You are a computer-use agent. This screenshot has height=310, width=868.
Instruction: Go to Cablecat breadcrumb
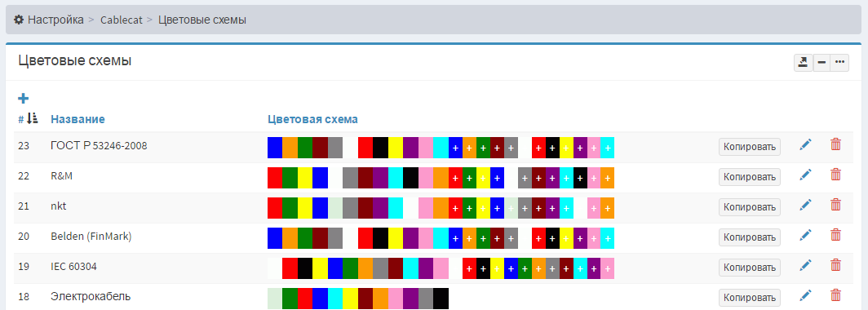(x=122, y=20)
